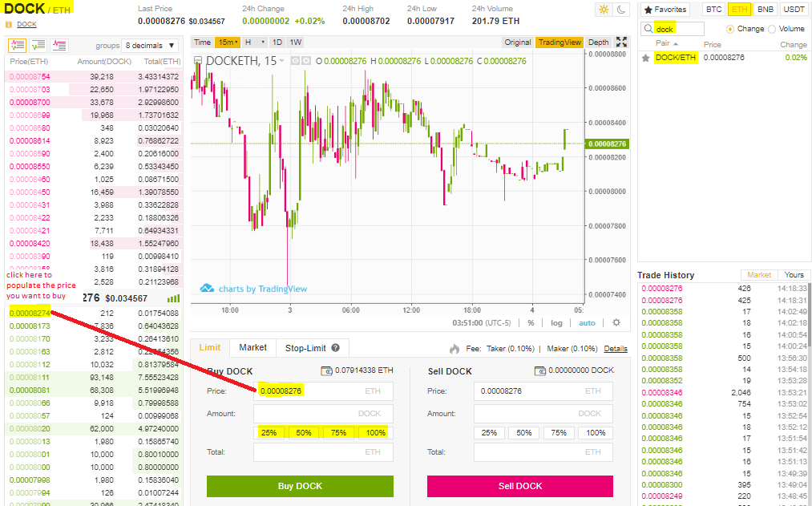This screenshot has height=506, width=812.
Task: Click the Stop-Limit help question mark
Action: (x=336, y=348)
